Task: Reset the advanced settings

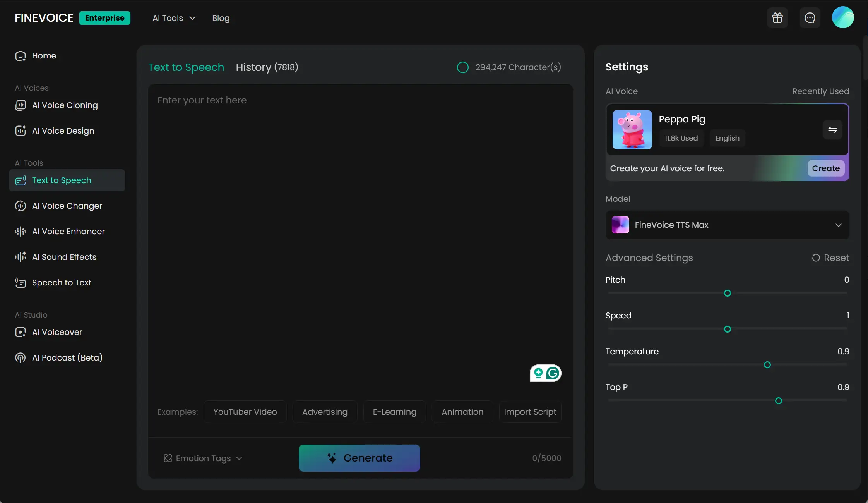Action: click(x=830, y=258)
